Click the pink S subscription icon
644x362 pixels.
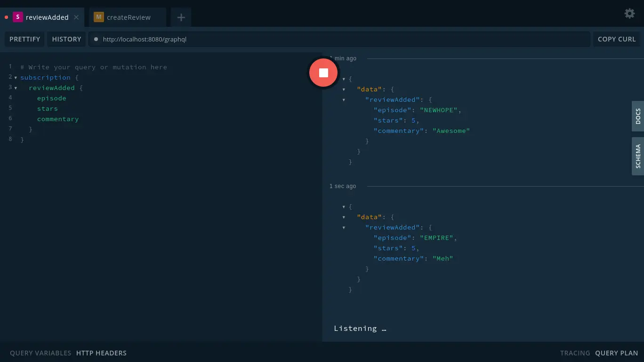[x=18, y=17]
